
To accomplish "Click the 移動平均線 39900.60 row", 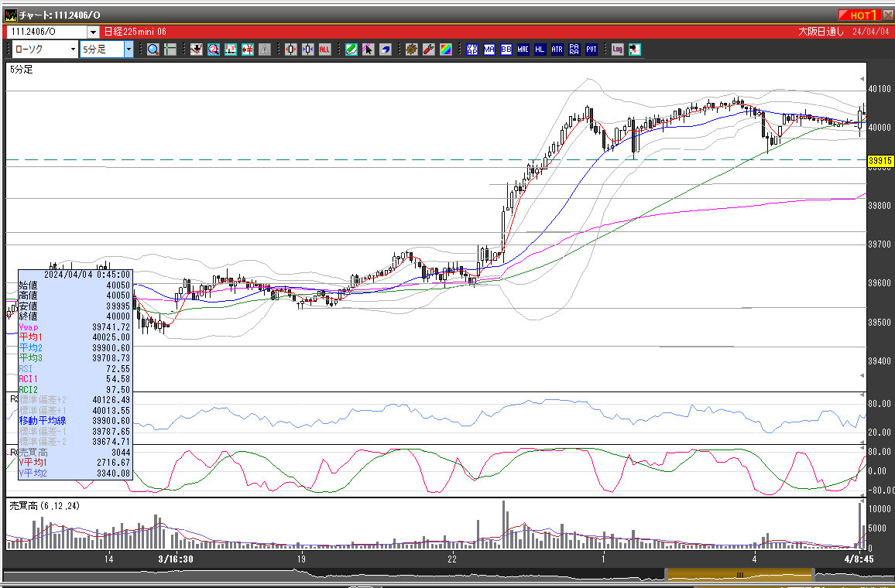I will (75, 421).
